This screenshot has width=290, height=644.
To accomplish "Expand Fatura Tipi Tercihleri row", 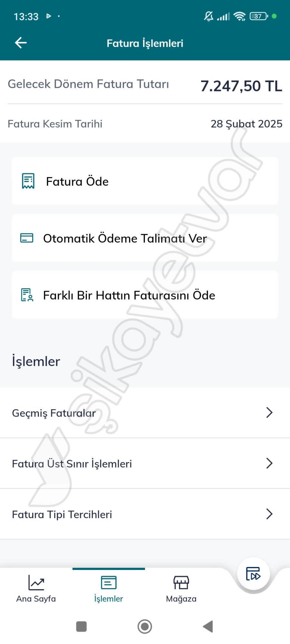I will 269,514.
